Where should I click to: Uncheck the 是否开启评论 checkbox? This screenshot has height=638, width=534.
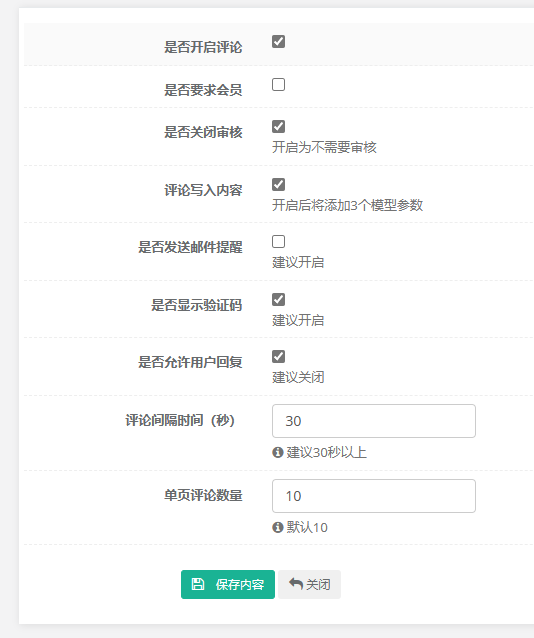coord(278,42)
